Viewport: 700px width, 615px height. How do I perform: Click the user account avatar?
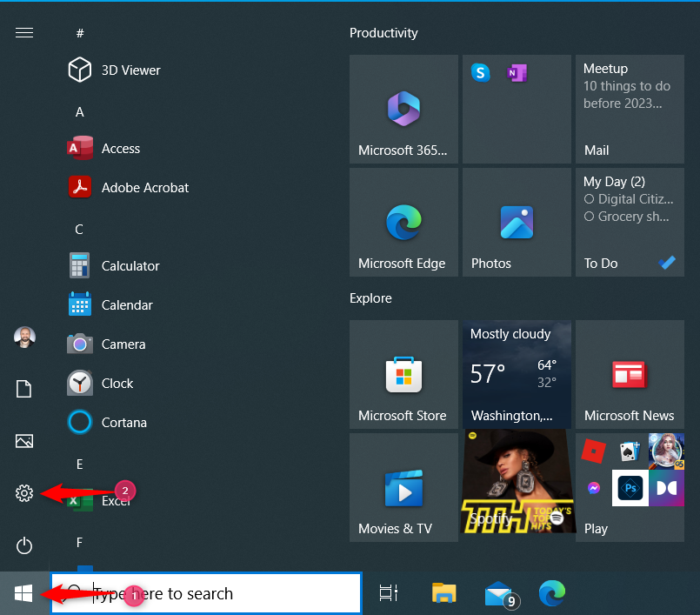pos(24,337)
